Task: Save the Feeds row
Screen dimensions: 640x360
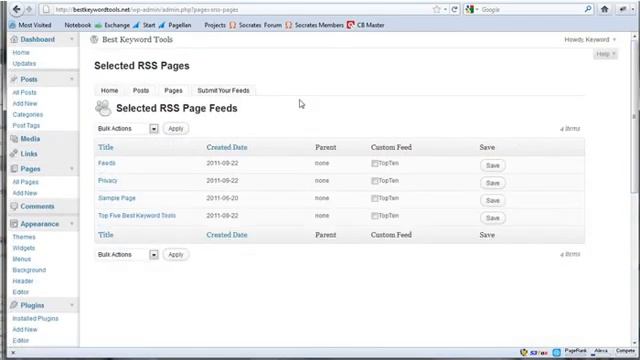Action: [493, 165]
